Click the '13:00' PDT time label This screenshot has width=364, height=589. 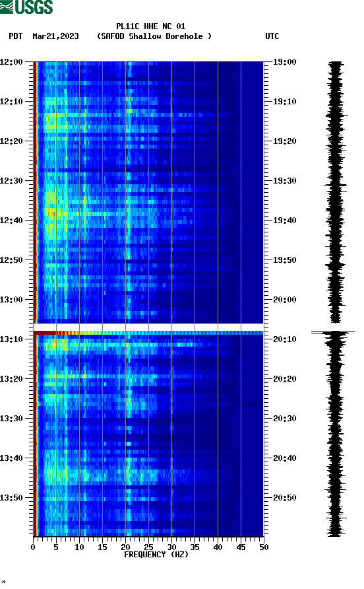pyautogui.click(x=11, y=300)
